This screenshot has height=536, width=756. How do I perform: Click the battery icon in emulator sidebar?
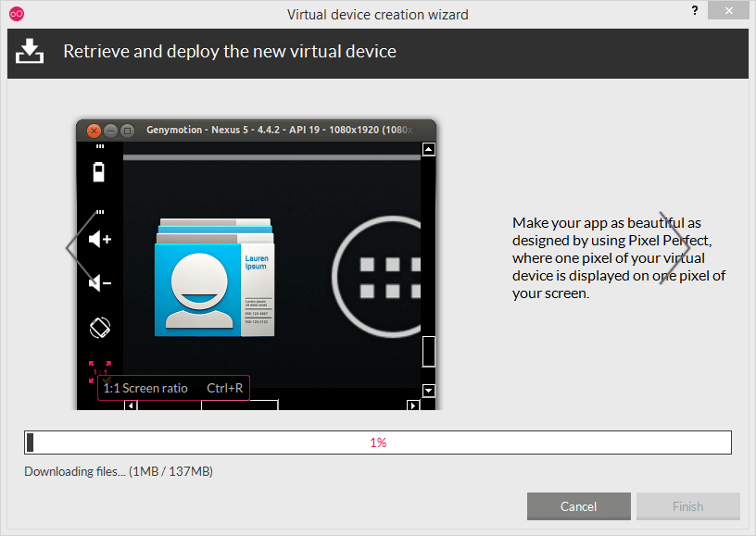pos(99,172)
